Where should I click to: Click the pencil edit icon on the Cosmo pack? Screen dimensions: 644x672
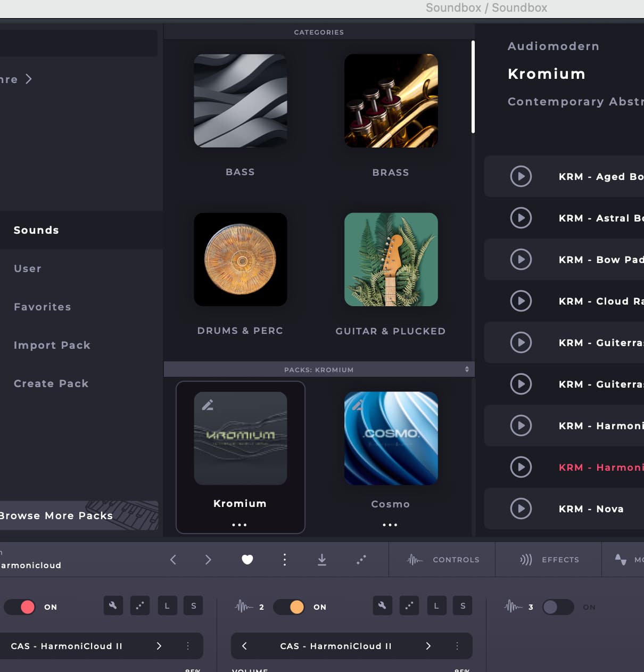[x=358, y=405]
